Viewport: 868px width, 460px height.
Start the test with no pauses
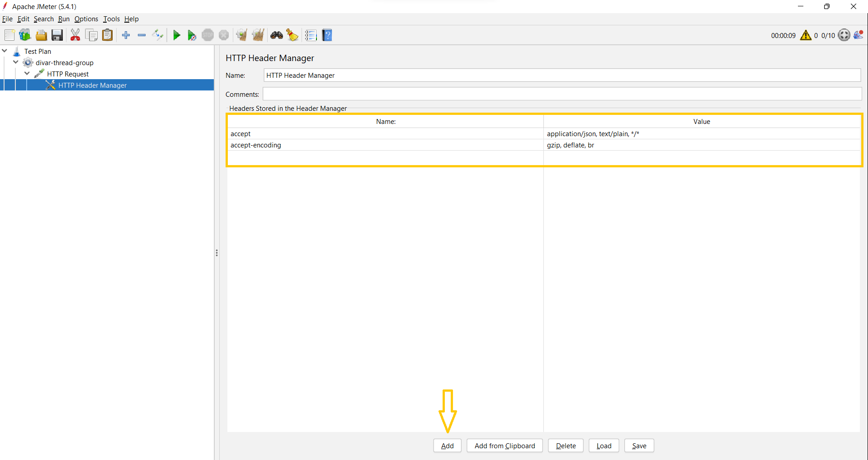click(192, 35)
